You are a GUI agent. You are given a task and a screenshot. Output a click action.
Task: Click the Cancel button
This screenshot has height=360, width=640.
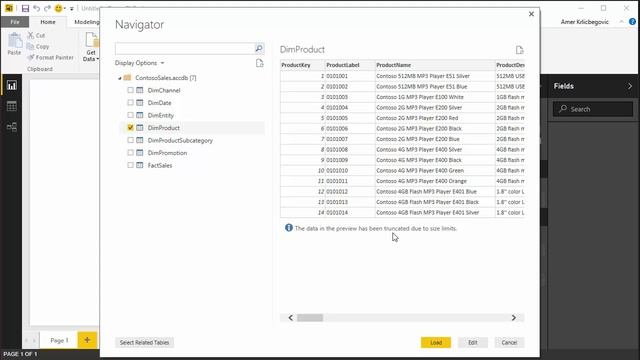pyautogui.click(x=509, y=342)
